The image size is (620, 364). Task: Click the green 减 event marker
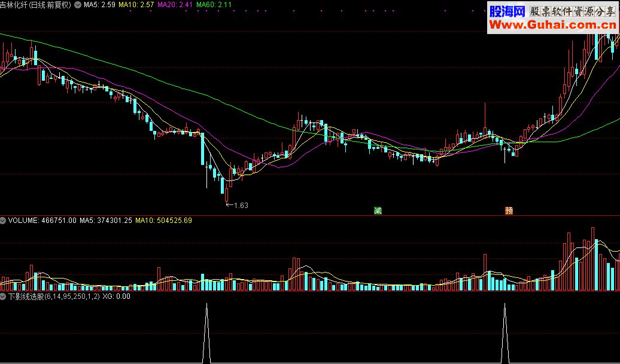pyautogui.click(x=378, y=211)
